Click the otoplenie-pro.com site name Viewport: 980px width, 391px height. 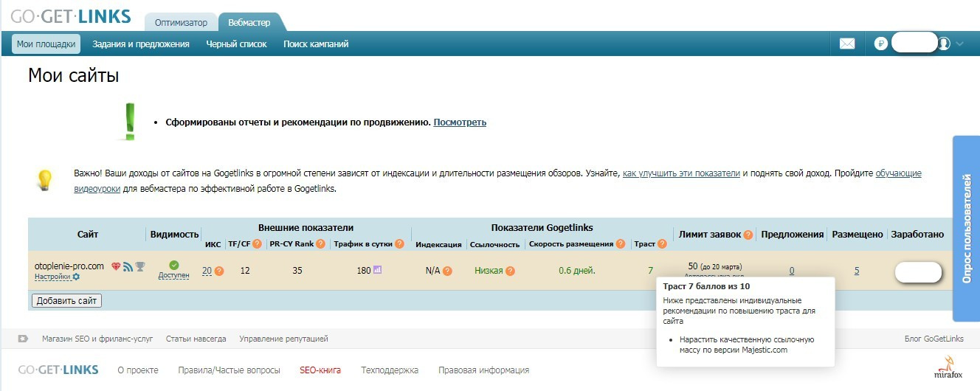(x=69, y=266)
